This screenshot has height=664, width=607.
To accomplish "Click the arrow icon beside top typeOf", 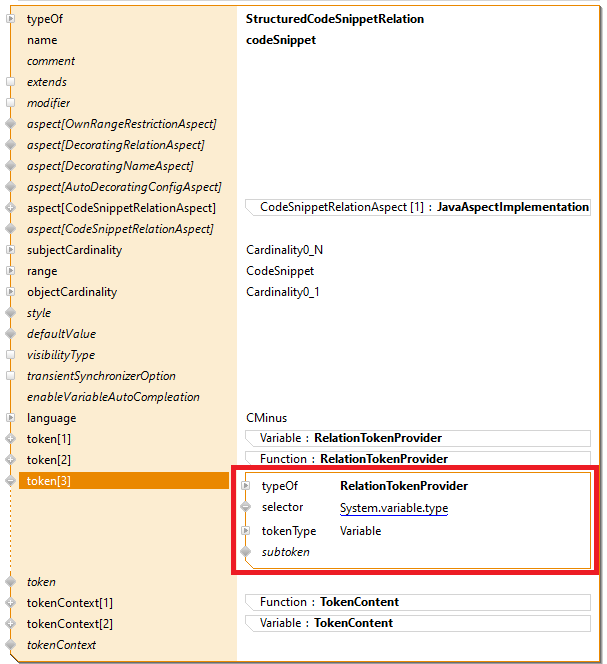I will pos(11,19).
